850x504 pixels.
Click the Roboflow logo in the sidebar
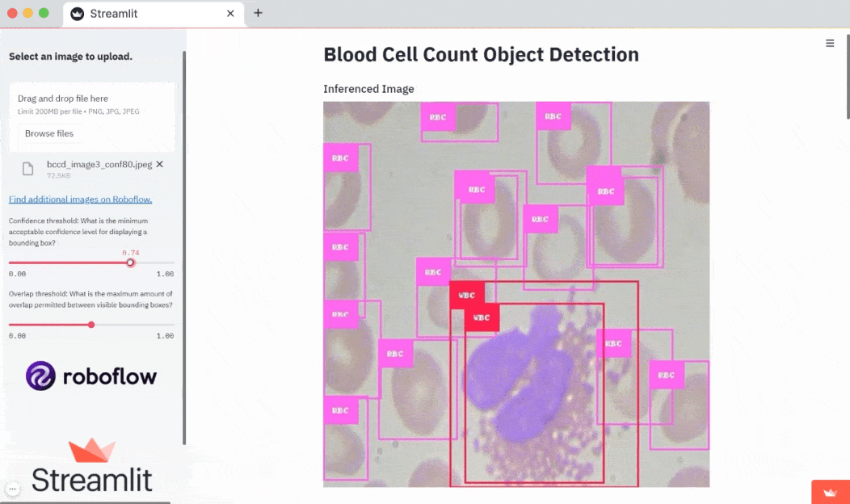point(91,376)
